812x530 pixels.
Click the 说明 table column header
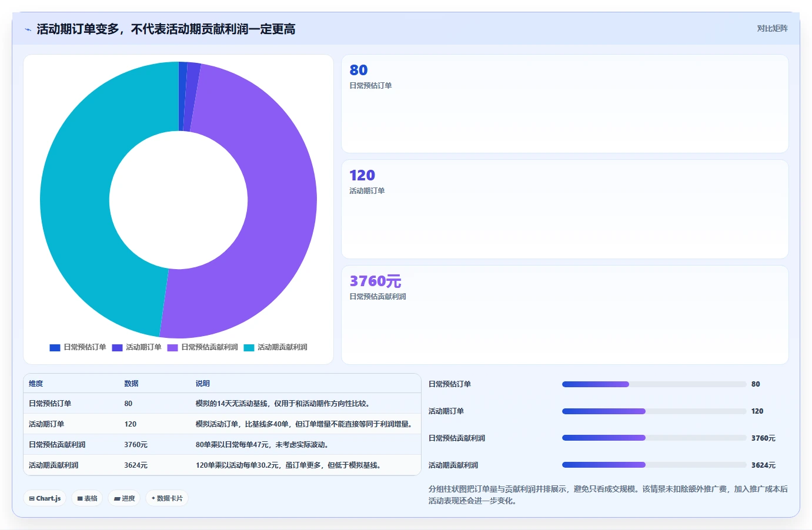(203, 384)
